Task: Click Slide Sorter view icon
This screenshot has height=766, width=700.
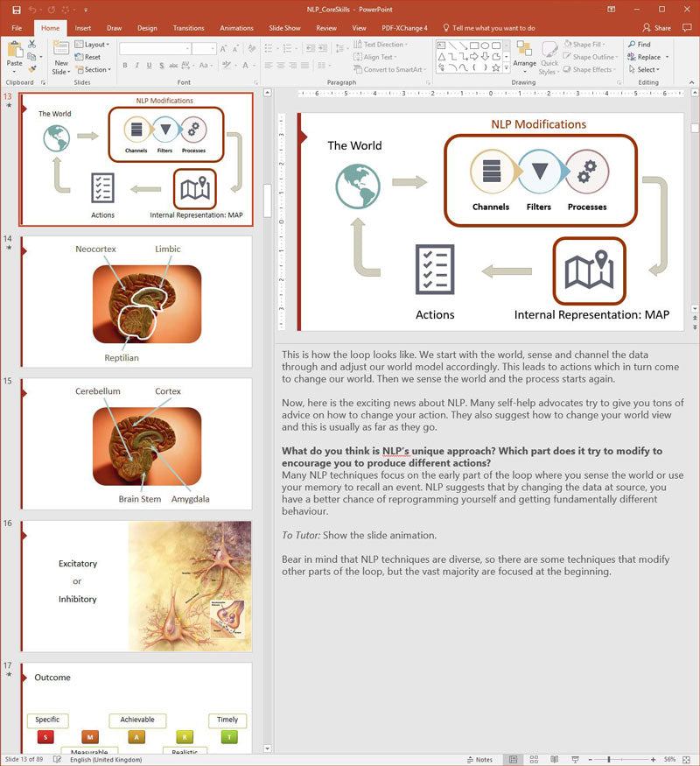Action: click(534, 760)
